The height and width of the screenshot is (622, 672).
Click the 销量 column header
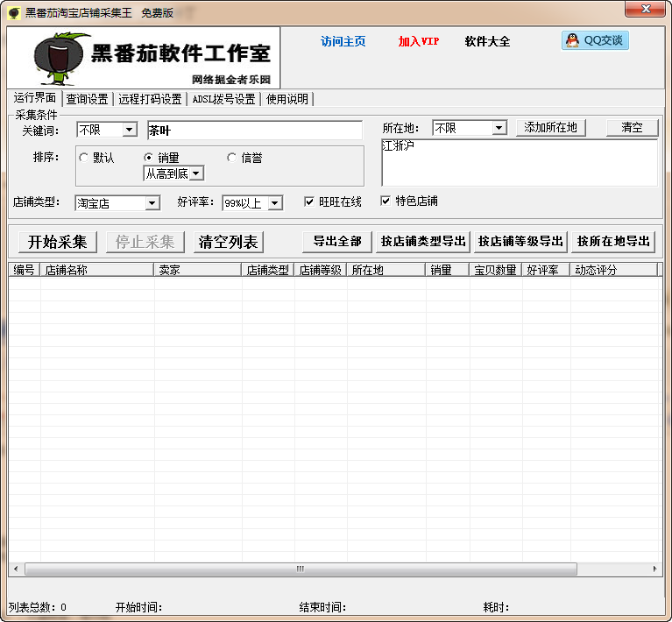click(x=448, y=270)
